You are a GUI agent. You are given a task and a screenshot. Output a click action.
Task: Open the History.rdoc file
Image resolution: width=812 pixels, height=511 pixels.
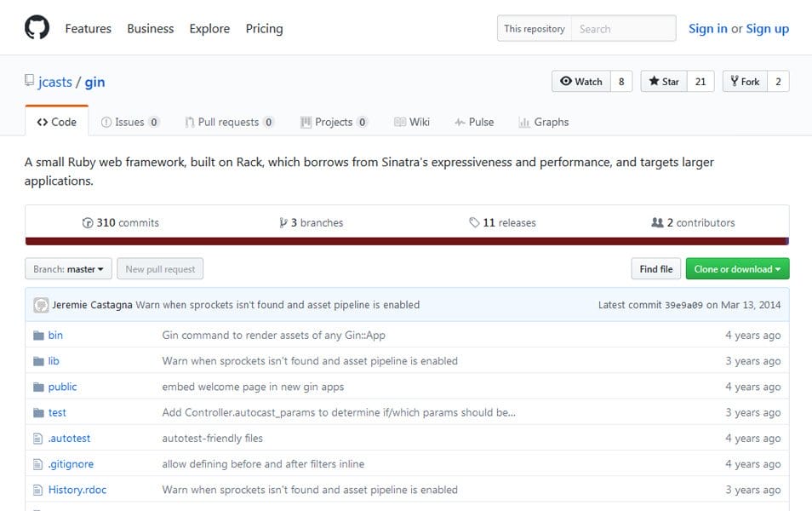click(77, 491)
